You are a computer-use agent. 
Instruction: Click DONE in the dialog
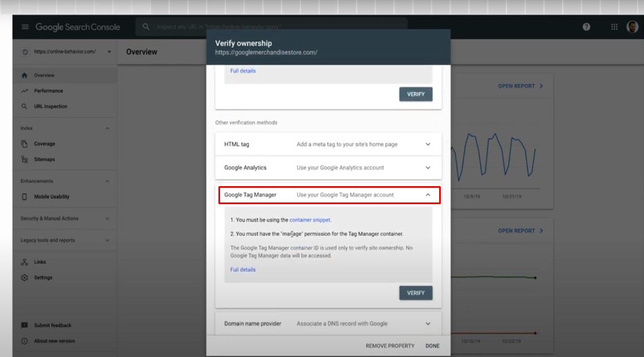coord(432,346)
